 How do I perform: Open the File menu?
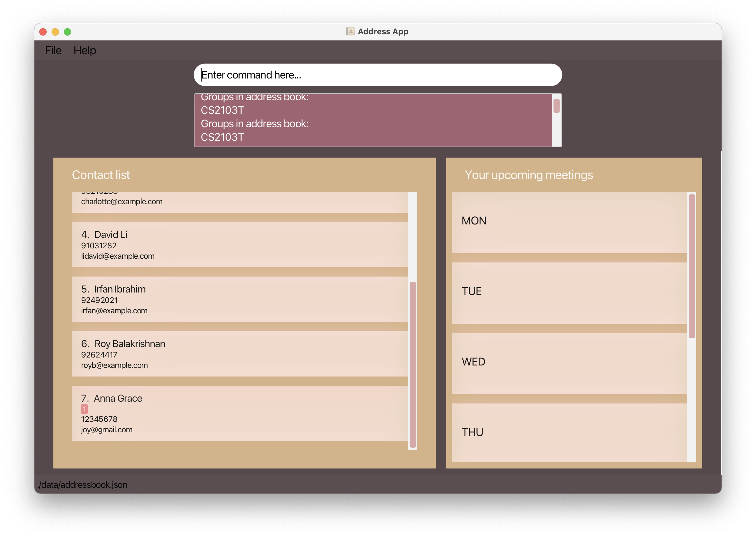tap(53, 51)
